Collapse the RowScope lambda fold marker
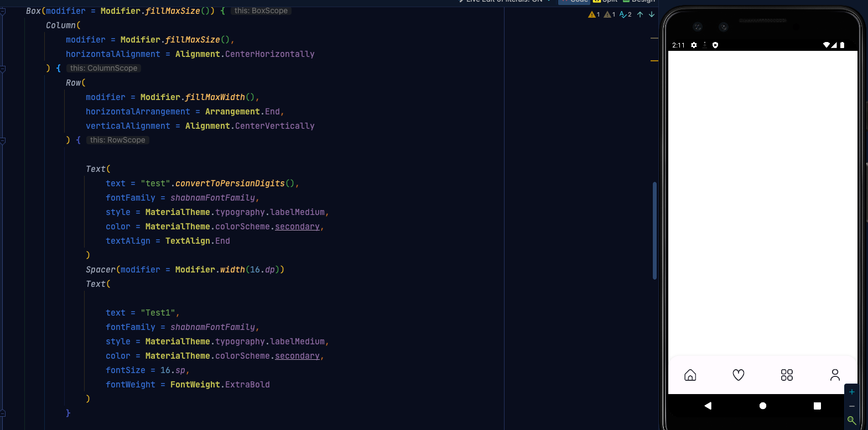868x430 pixels. pyautogui.click(x=3, y=140)
